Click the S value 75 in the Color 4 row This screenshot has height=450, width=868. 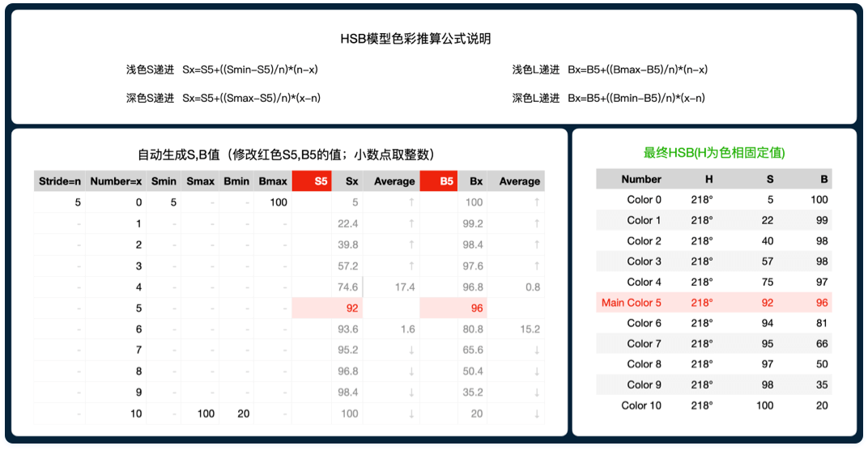(x=768, y=282)
